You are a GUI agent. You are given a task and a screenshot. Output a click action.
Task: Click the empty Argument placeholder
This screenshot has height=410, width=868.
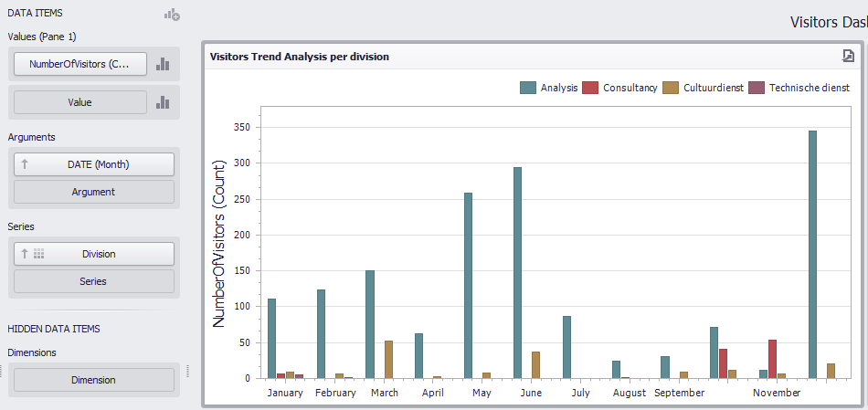[93, 193]
